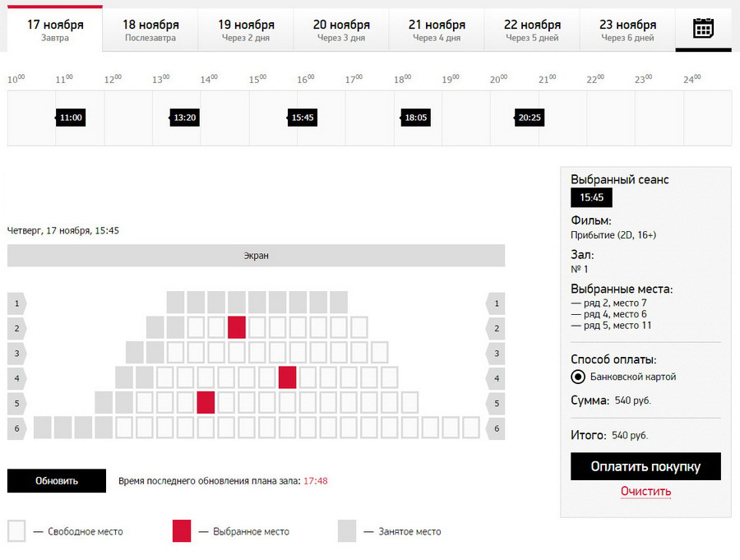Select the 11:00 showtime marker

tap(71, 118)
